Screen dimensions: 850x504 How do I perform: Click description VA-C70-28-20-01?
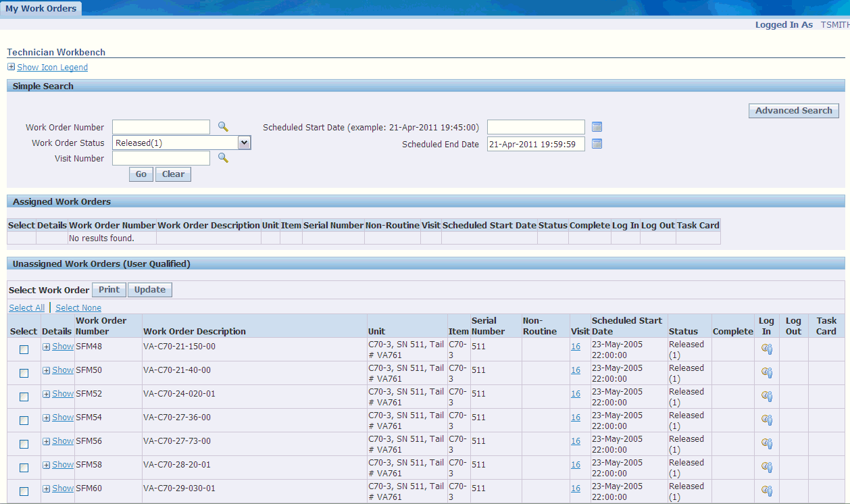tap(177, 465)
